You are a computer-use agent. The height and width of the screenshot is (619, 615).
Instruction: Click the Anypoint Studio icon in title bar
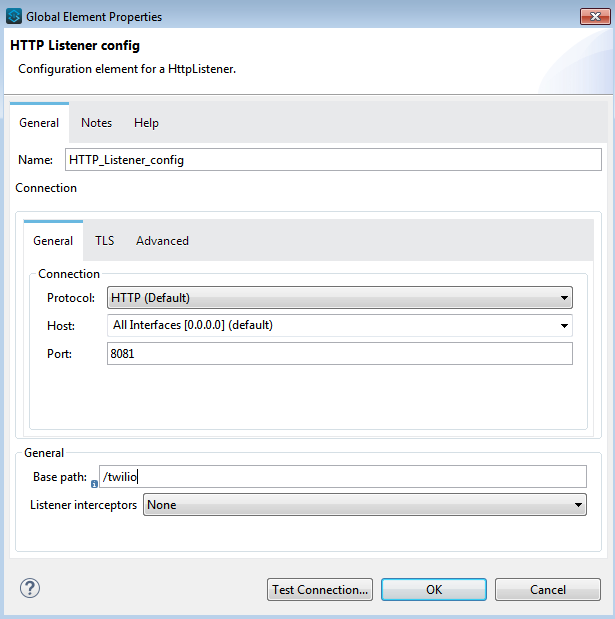click(x=14, y=17)
